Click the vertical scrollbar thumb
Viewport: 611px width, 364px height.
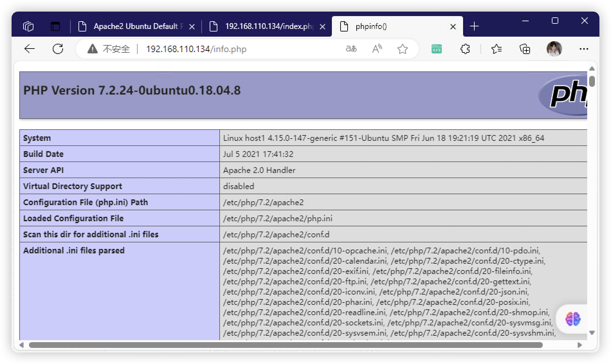592,81
